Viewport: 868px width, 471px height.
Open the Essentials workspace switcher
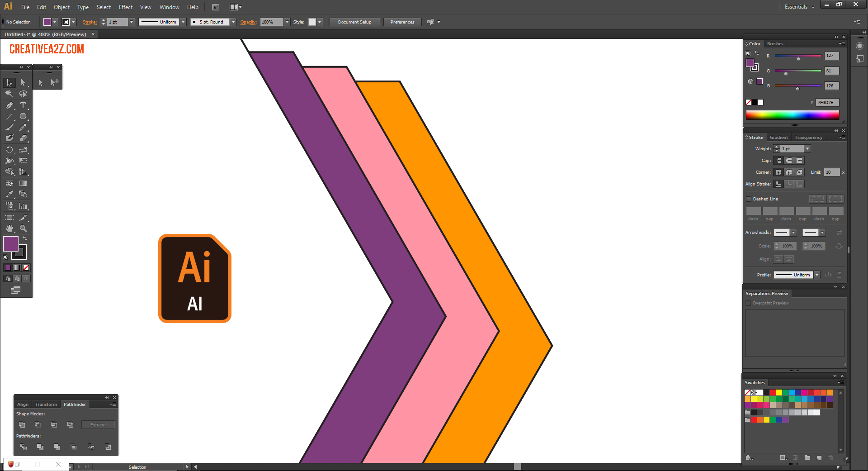[799, 7]
